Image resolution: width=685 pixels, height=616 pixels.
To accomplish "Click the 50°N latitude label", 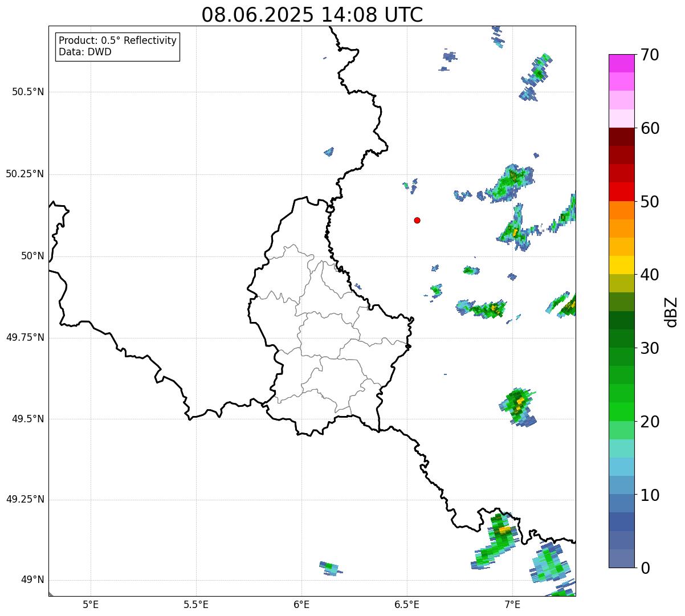I will (32, 256).
